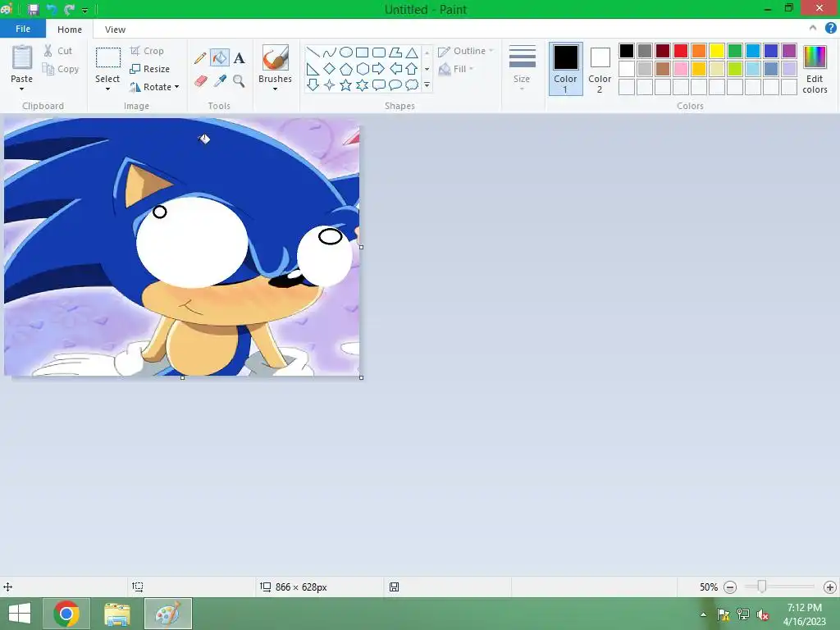Click the zoom out minus button
The image size is (840, 630).
(x=729, y=587)
